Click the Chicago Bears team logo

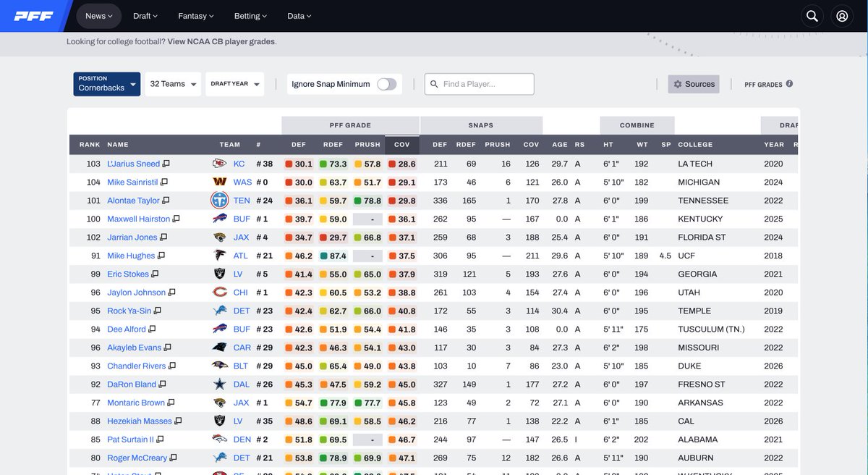pyautogui.click(x=219, y=293)
